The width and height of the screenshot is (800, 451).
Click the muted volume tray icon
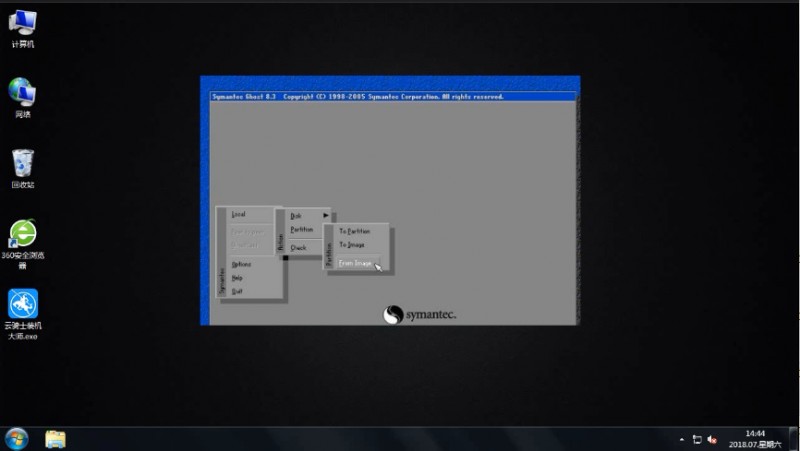pos(712,440)
